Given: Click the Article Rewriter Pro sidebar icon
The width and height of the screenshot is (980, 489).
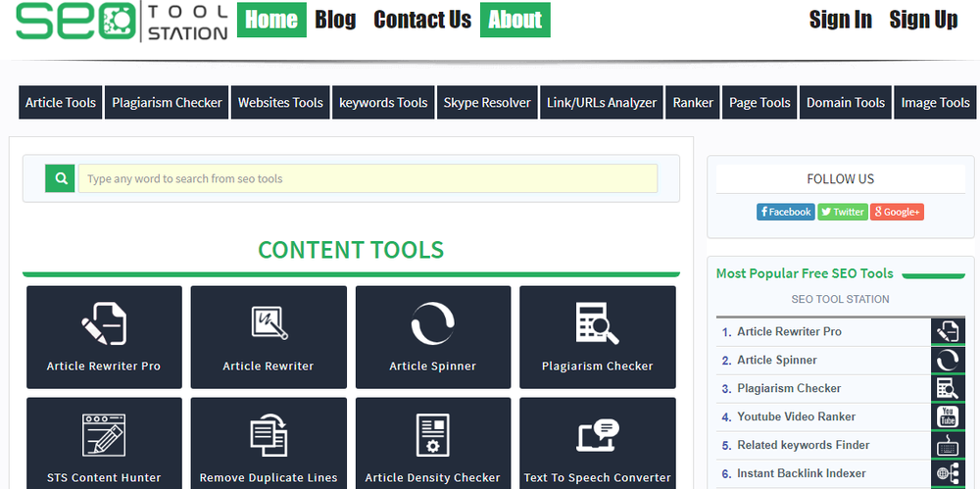Looking at the screenshot, I should 948,331.
